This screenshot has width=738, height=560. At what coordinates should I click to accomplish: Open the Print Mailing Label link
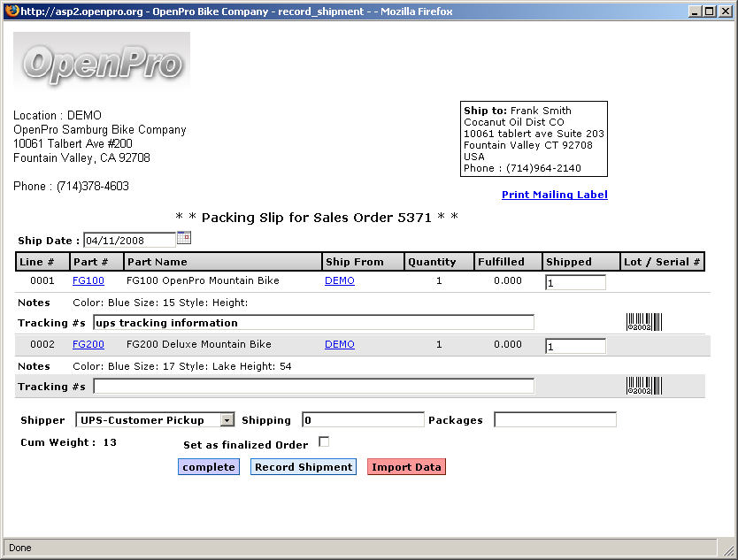(554, 195)
